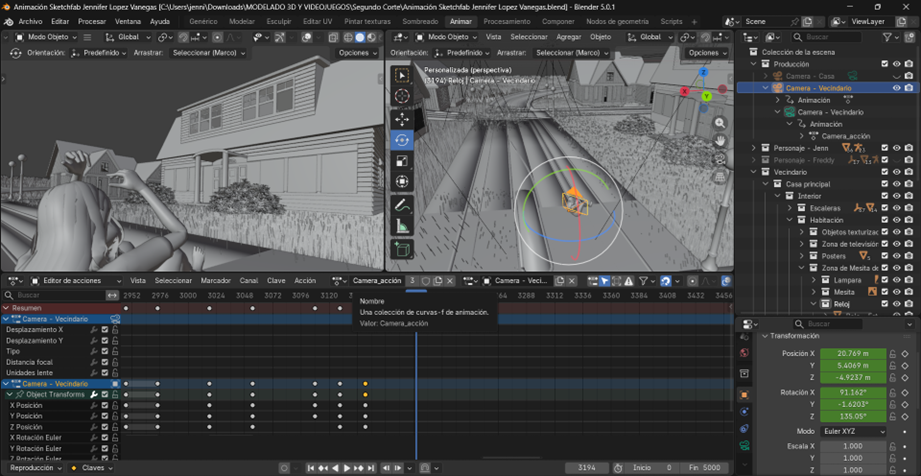Open the Euler XYZ rotation mode dropdown
The width and height of the screenshot is (921, 476).
coord(853,431)
